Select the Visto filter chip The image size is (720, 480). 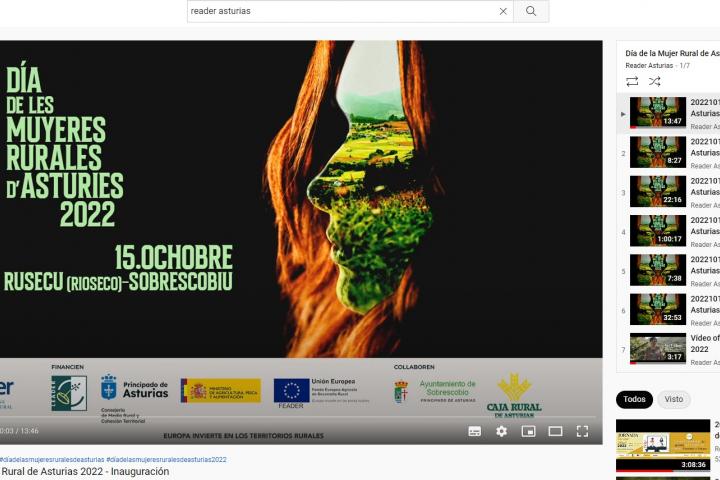click(674, 399)
